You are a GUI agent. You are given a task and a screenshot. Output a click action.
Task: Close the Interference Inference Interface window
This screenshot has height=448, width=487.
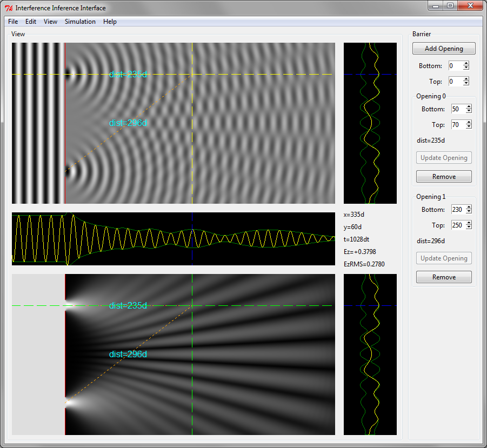[470, 6]
